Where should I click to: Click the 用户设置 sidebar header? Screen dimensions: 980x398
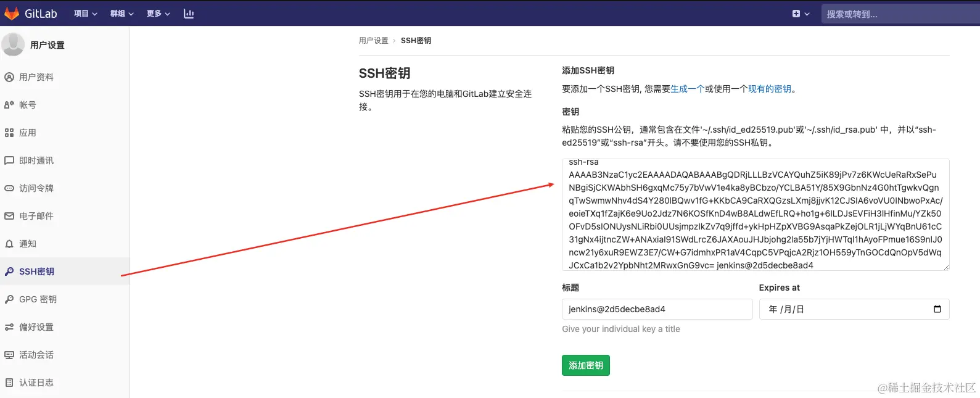47,45
